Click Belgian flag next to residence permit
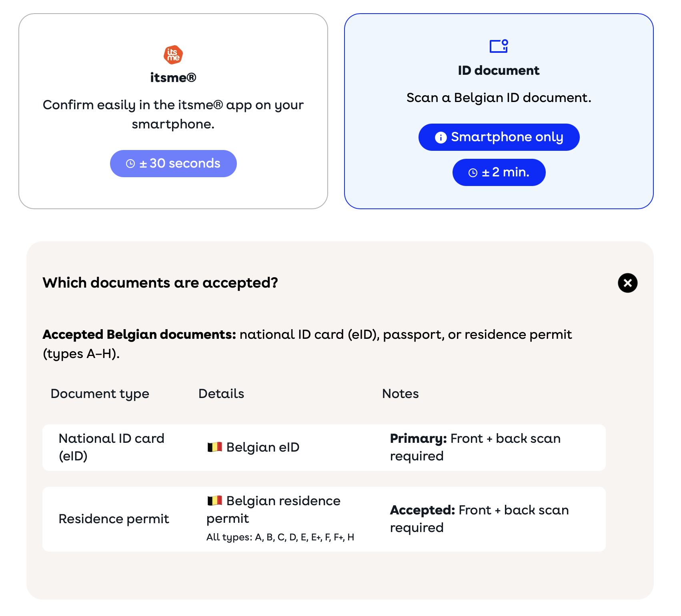 coord(214,500)
